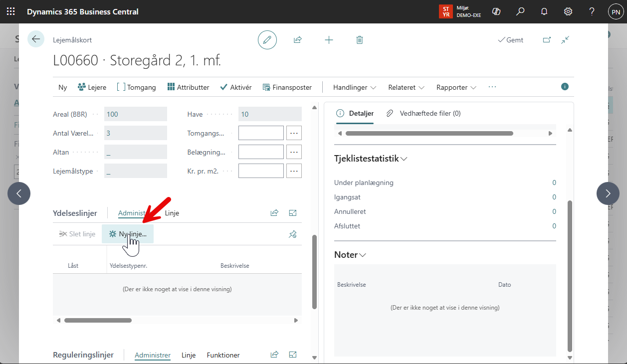The height and width of the screenshot is (364, 627).
Task: Open the search magnifier icon
Action: [x=520, y=11]
